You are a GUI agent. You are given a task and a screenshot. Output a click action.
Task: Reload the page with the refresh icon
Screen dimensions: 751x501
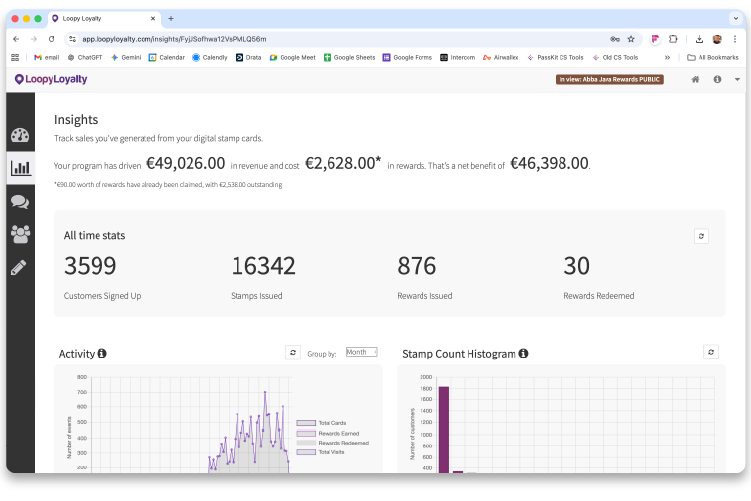[x=51, y=39]
